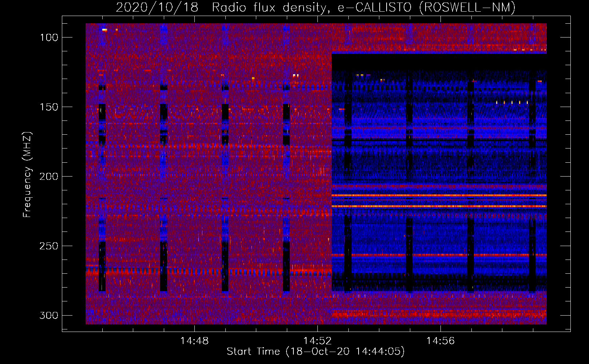This screenshot has height=364, width=589.
Task: Click the 150 frequency tick label
Action: point(49,107)
